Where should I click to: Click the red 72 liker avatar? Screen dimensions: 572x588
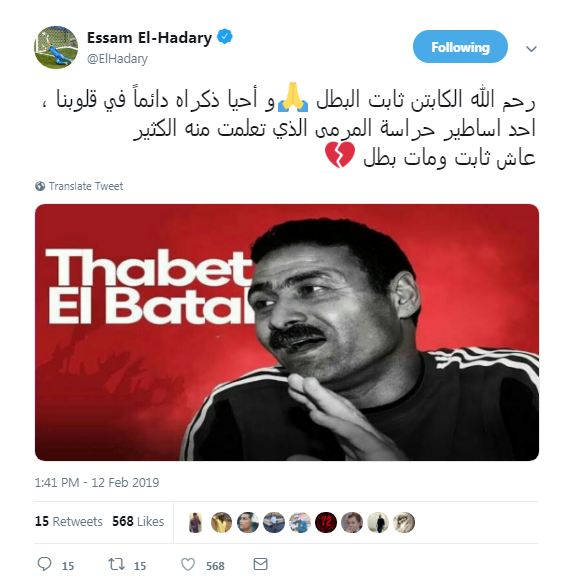click(x=326, y=522)
